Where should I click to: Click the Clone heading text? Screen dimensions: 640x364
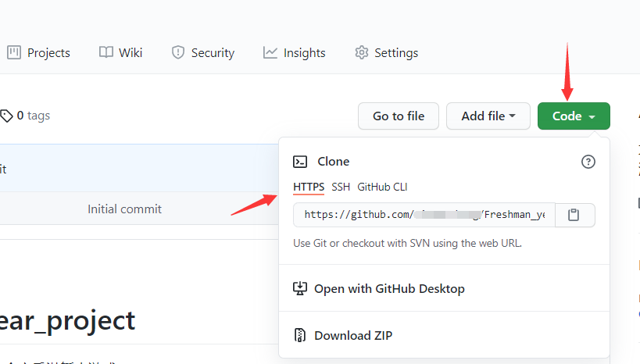pos(334,162)
